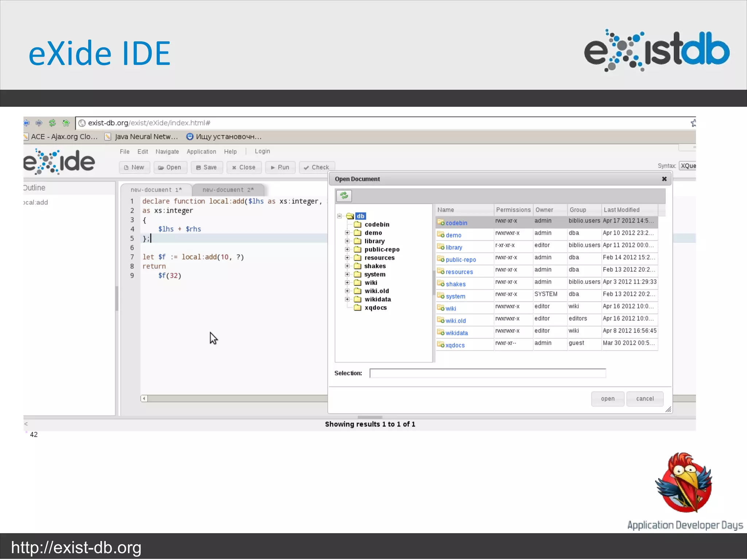Switch to new-document 2 tab
The height and width of the screenshot is (560, 747).
click(228, 190)
